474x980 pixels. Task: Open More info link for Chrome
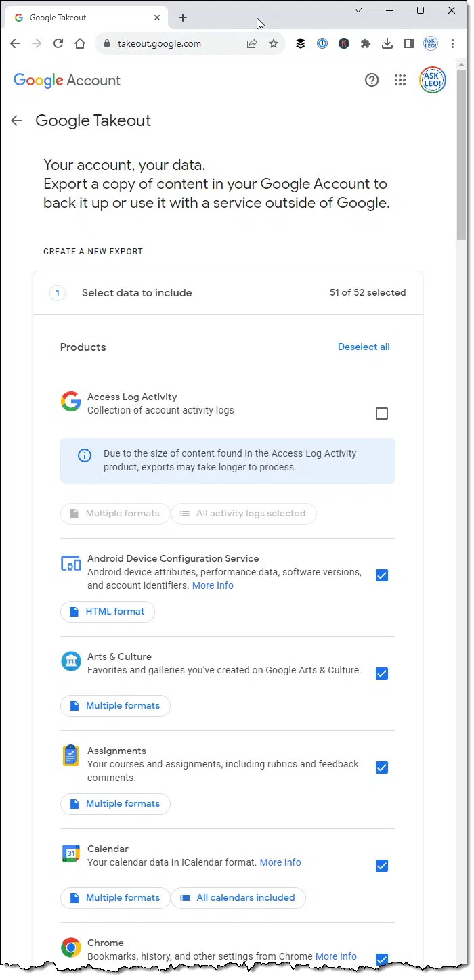[336, 957]
